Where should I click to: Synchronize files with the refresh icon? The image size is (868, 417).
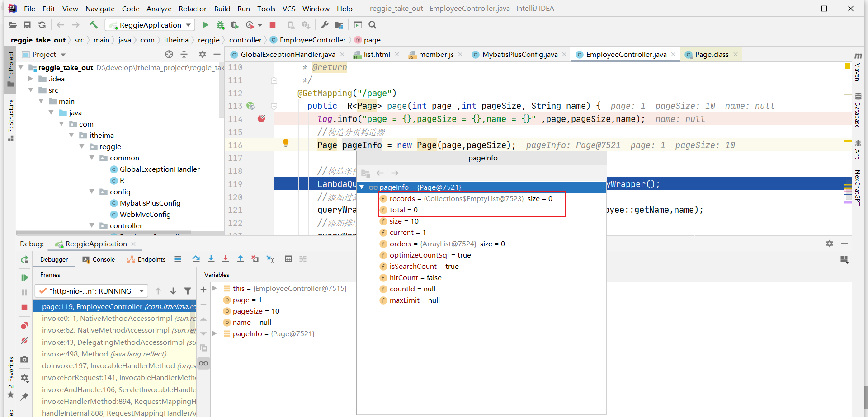pyautogui.click(x=42, y=25)
